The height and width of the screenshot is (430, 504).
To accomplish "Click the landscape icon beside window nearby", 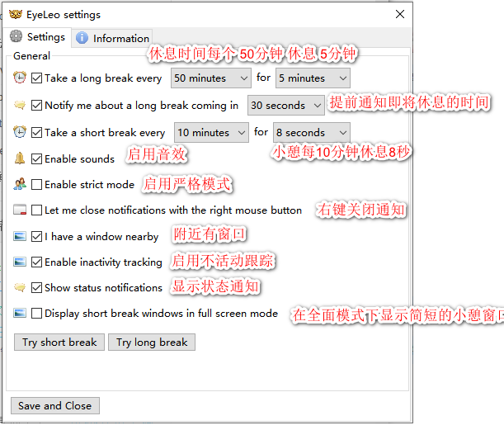I will [x=20, y=236].
